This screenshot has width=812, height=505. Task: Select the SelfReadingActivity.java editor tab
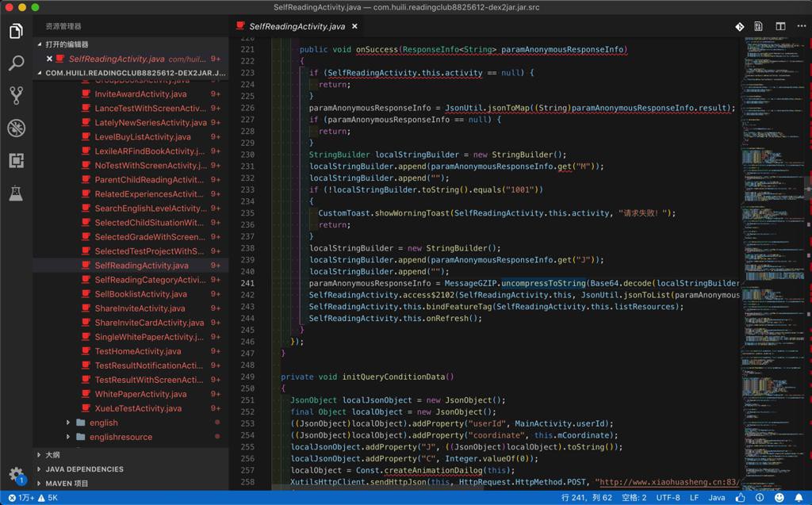(297, 26)
